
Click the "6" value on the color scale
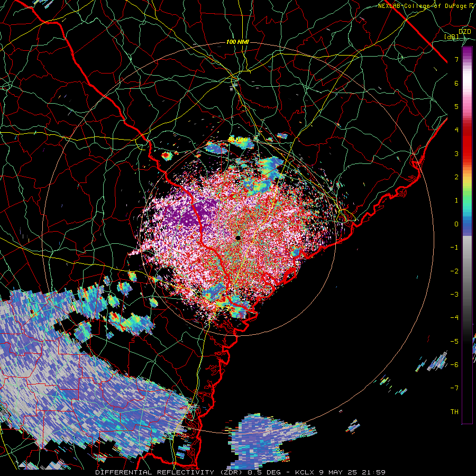click(456, 83)
